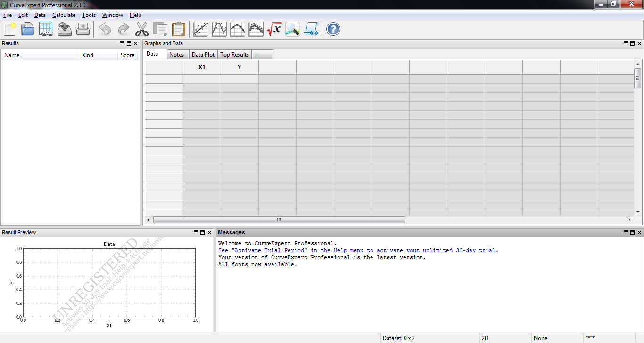Viewport: 644px width, 343px height.
Task: Open help with the question mark icon
Action: coord(333,29)
